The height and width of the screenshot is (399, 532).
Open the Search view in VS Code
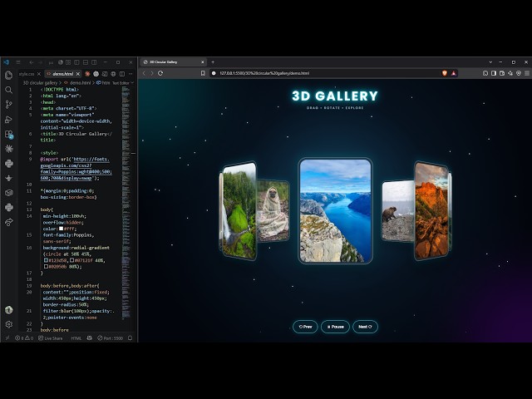(x=9, y=90)
